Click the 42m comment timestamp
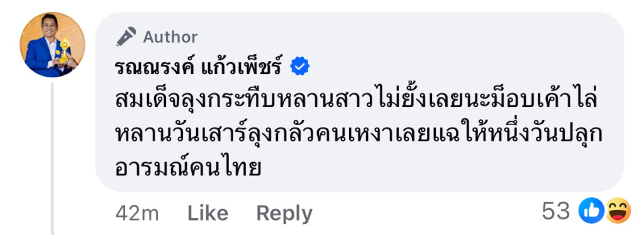Viewport: 644px width, 235px height. coord(136,213)
